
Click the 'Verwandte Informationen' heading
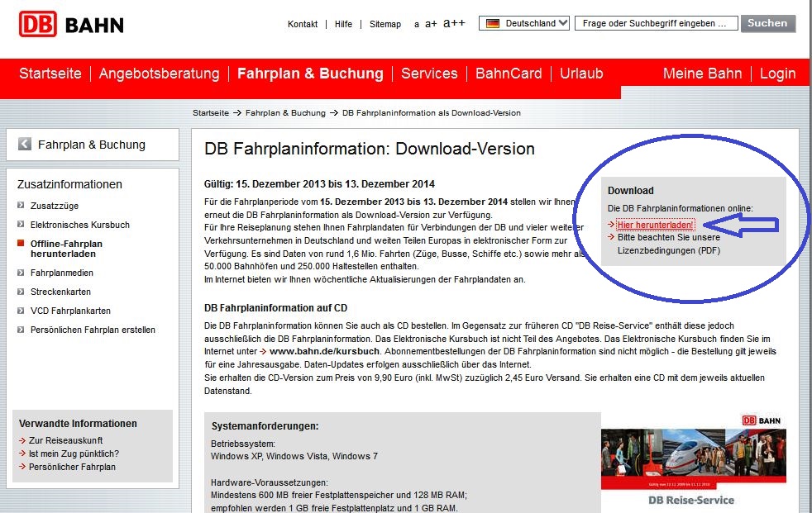(79, 424)
